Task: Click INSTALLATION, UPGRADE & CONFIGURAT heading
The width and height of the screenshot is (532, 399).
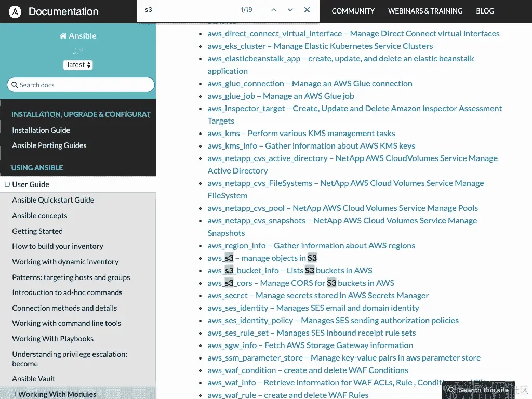Action: 81,115
